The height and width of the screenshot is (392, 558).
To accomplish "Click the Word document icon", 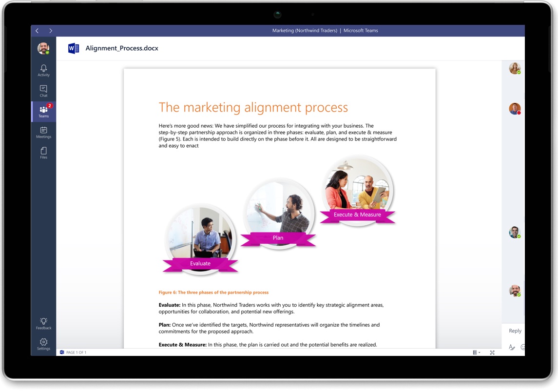I will click(73, 48).
